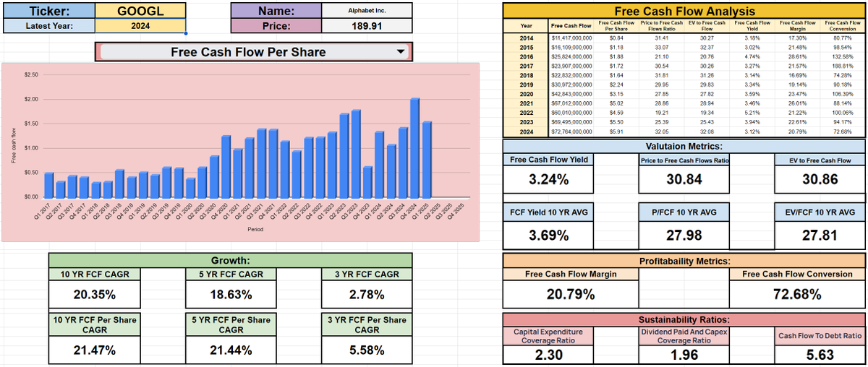Click the 2.78% 3 YR FCF CAGR value

click(367, 294)
